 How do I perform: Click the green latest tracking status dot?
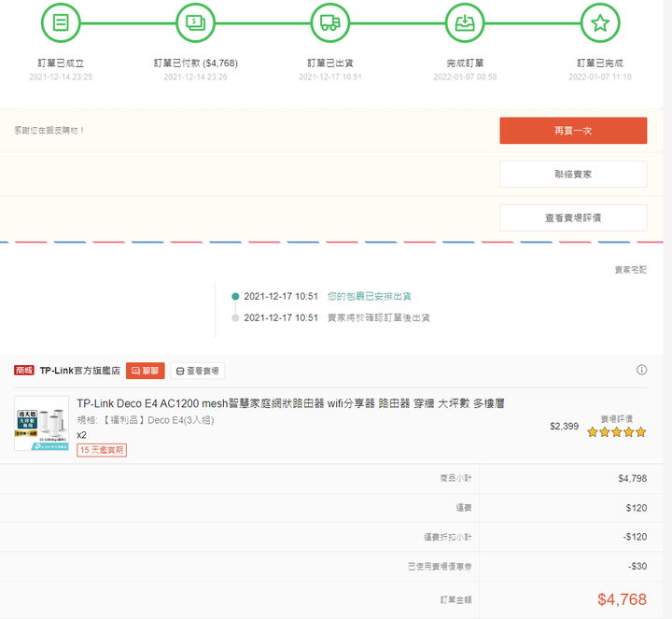point(235,296)
